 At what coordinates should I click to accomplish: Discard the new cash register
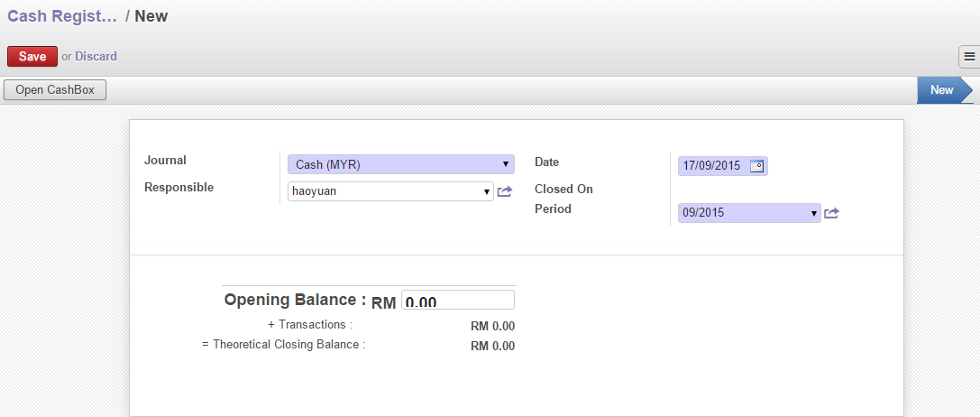96,56
